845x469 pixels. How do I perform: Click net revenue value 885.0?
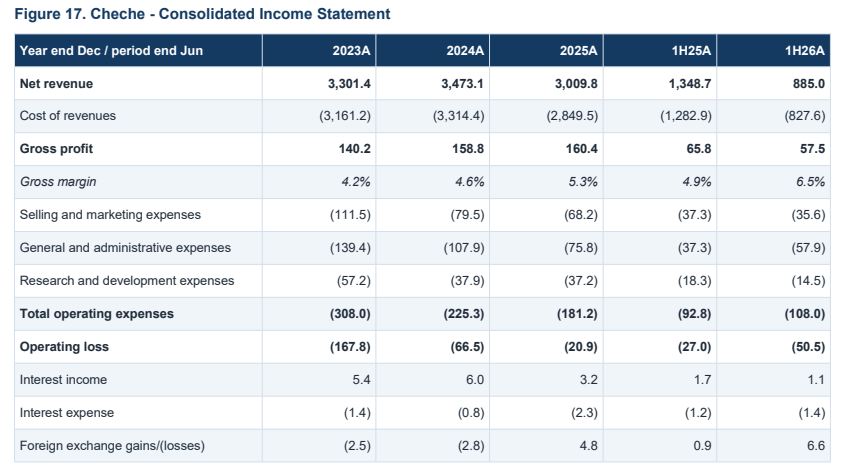(809, 84)
